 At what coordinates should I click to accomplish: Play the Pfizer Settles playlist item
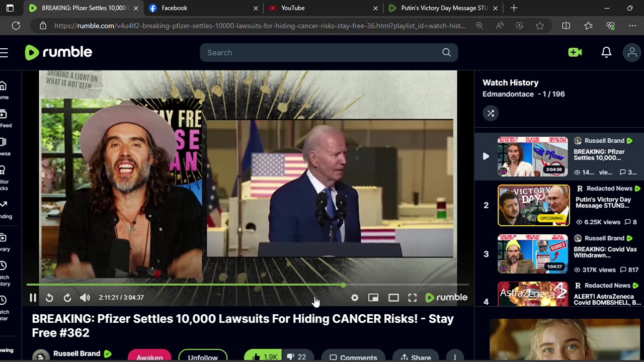click(x=486, y=156)
